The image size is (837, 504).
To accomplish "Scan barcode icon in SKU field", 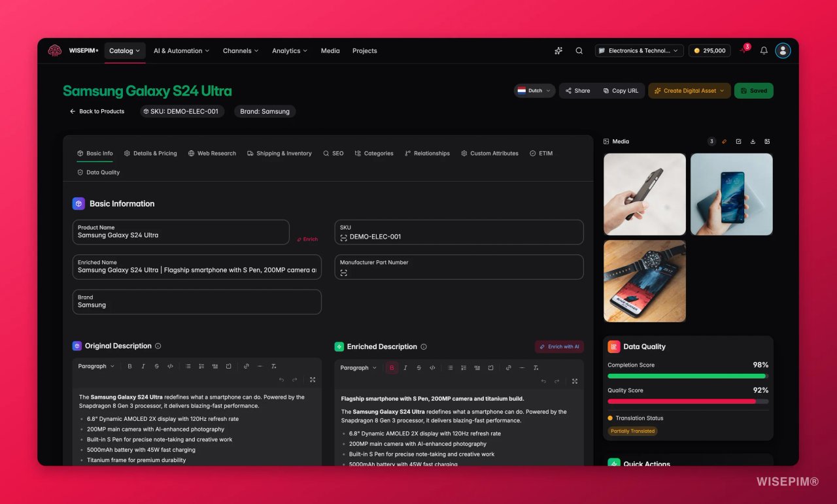I will pyautogui.click(x=344, y=237).
